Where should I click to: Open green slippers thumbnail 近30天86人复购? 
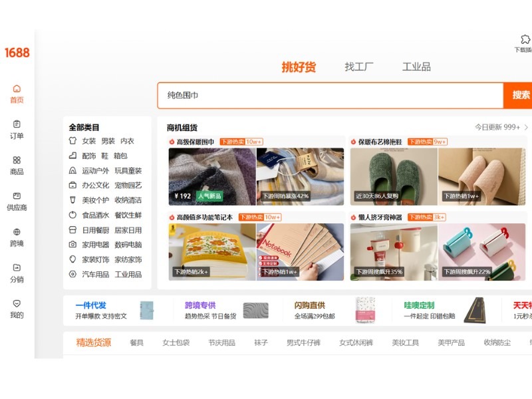pyautogui.click(x=394, y=177)
